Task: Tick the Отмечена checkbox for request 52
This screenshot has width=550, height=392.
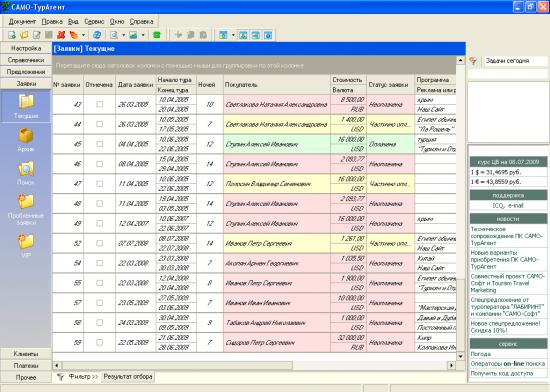Action: tap(100, 243)
